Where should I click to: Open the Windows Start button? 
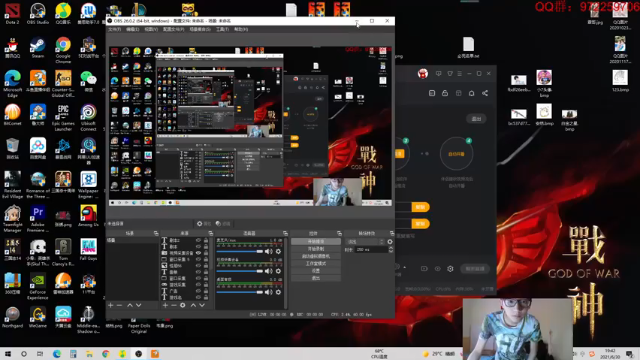pyautogui.click(x=8, y=354)
